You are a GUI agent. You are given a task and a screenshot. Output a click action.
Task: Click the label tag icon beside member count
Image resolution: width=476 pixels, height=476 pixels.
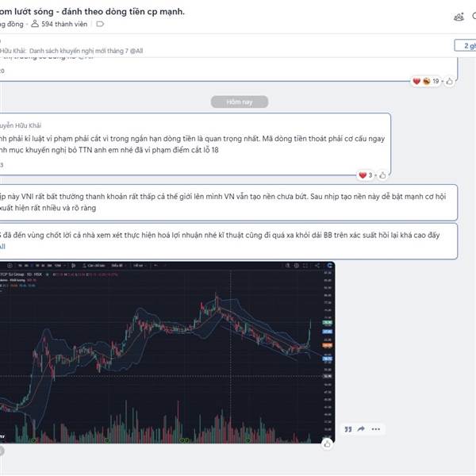[100, 24]
